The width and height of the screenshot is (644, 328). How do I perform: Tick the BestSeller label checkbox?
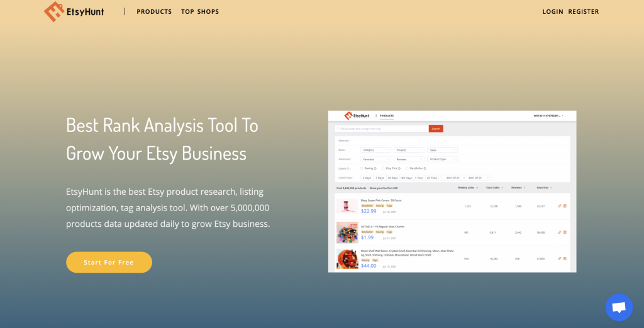[407, 168]
